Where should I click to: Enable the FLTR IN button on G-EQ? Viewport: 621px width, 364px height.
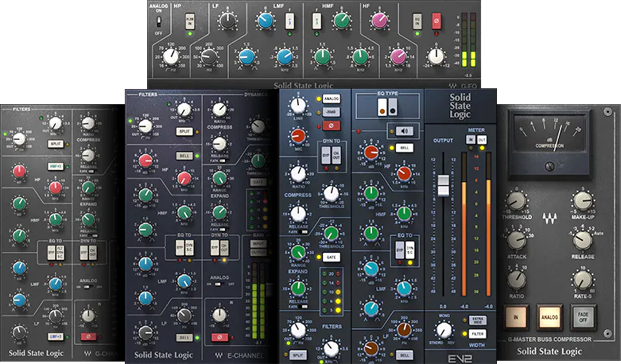coord(190,21)
